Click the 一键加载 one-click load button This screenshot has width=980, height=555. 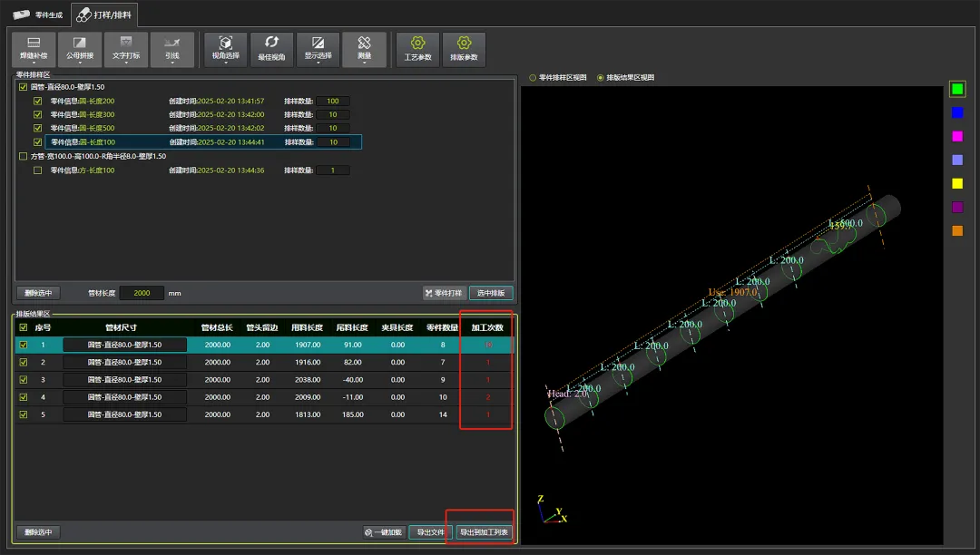click(x=383, y=532)
